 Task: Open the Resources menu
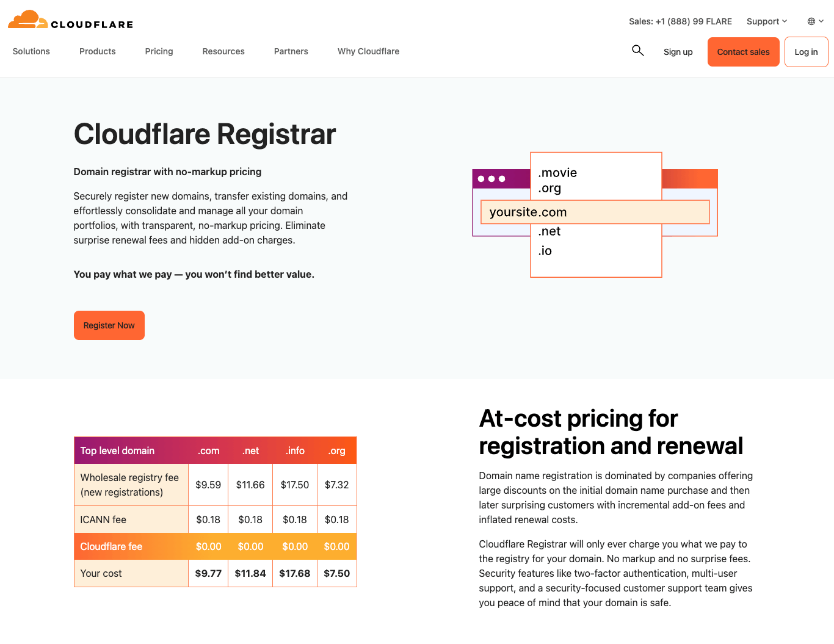[x=223, y=51]
